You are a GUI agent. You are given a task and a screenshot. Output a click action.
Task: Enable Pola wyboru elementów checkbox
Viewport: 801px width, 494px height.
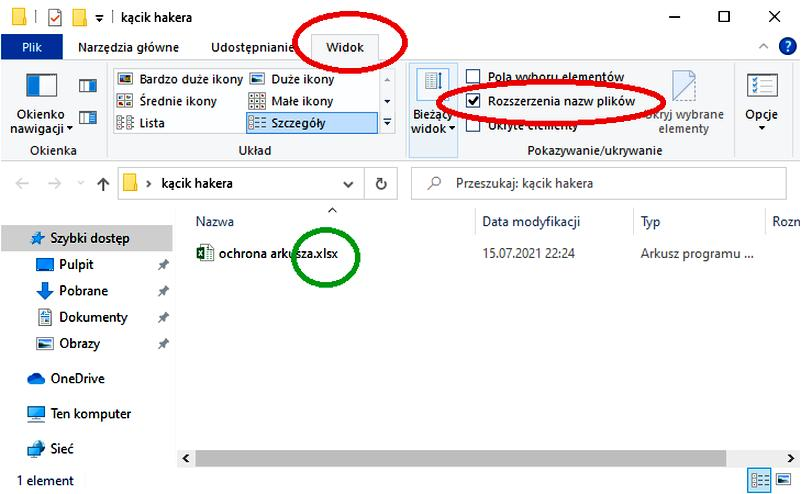pyautogui.click(x=473, y=76)
